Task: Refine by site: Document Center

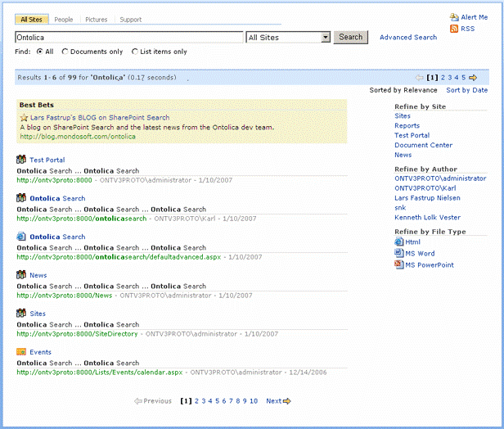Action: click(x=423, y=145)
